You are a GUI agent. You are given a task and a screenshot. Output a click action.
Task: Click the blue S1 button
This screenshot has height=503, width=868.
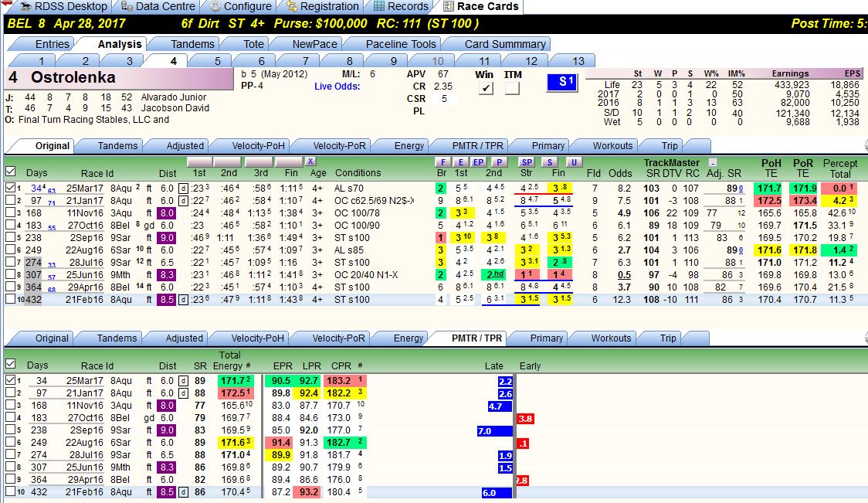pyautogui.click(x=562, y=82)
